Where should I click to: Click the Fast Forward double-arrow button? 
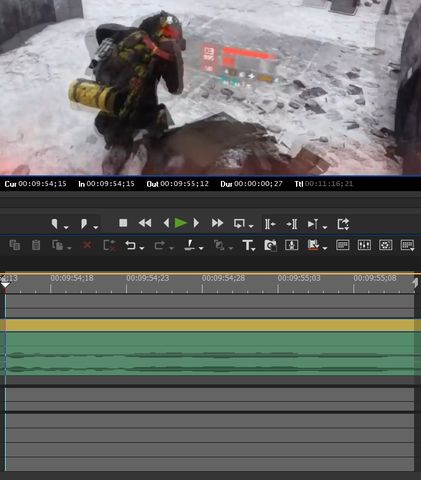(217, 223)
